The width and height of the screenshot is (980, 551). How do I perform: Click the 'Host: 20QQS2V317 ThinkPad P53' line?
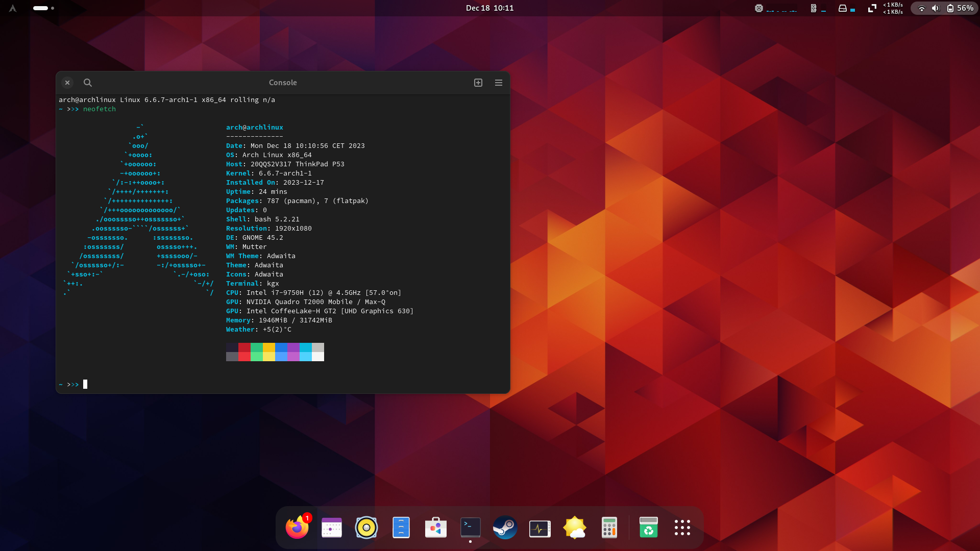click(285, 164)
